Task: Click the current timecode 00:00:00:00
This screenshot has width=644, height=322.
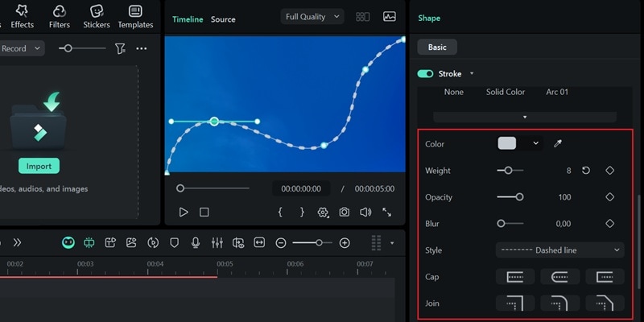Action: (x=301, y=189)
